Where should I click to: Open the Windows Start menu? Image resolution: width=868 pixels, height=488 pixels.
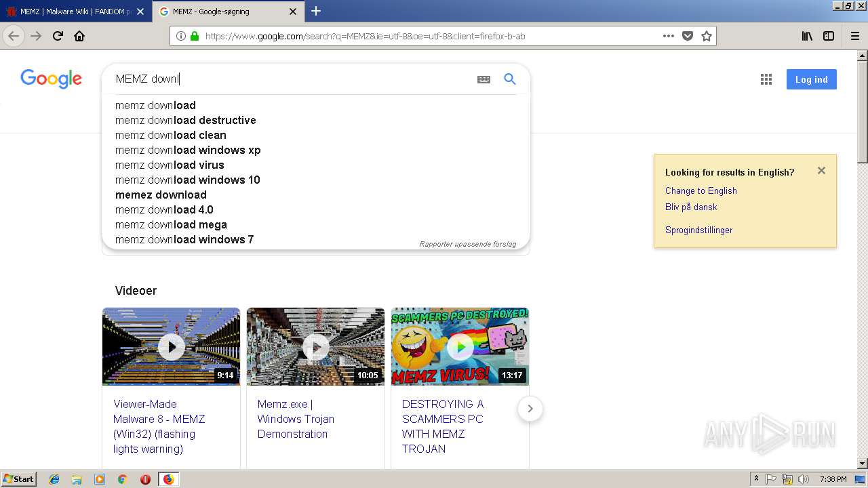[19, 479]
